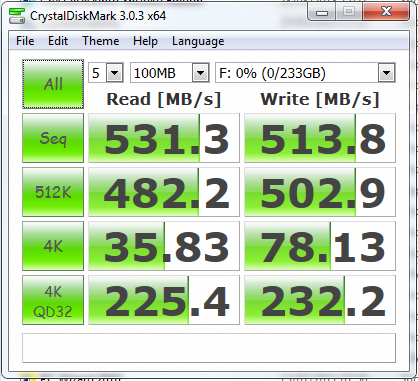418x381 pixels.
Task: Run all benchmarks with the All button
Action: point(53,84)
